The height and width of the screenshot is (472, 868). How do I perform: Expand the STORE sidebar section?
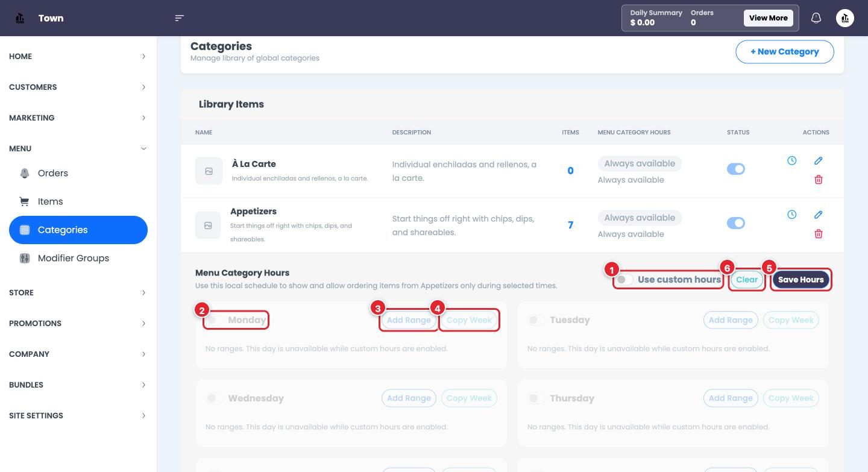[78, 292]
